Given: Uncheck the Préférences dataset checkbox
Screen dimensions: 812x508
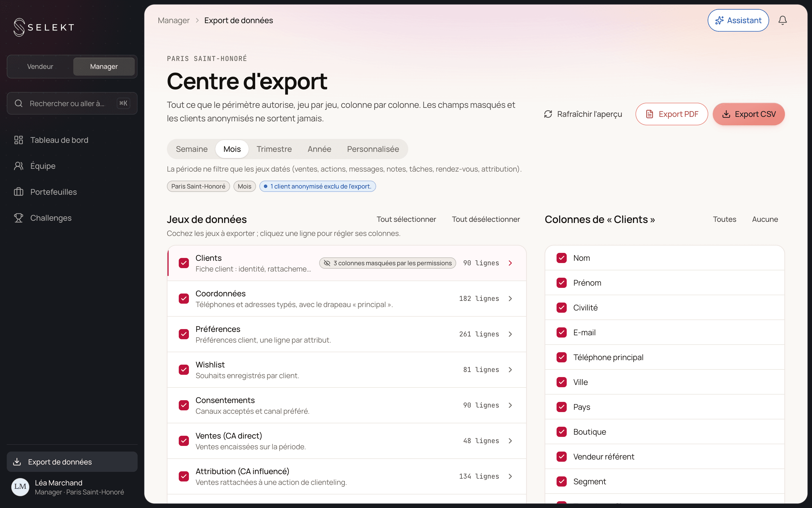Looking at the screenshot, I should tap(184, 334).
